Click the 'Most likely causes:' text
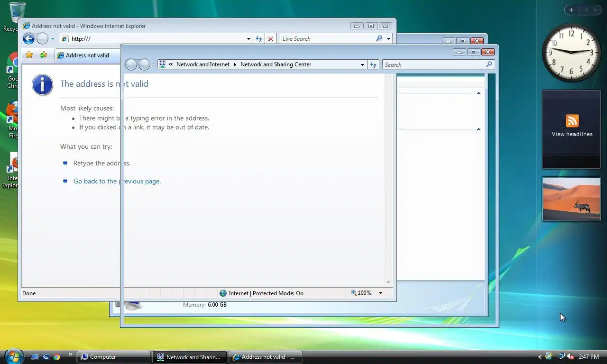This screenshot has height=364, width=607. click(87, 108)
